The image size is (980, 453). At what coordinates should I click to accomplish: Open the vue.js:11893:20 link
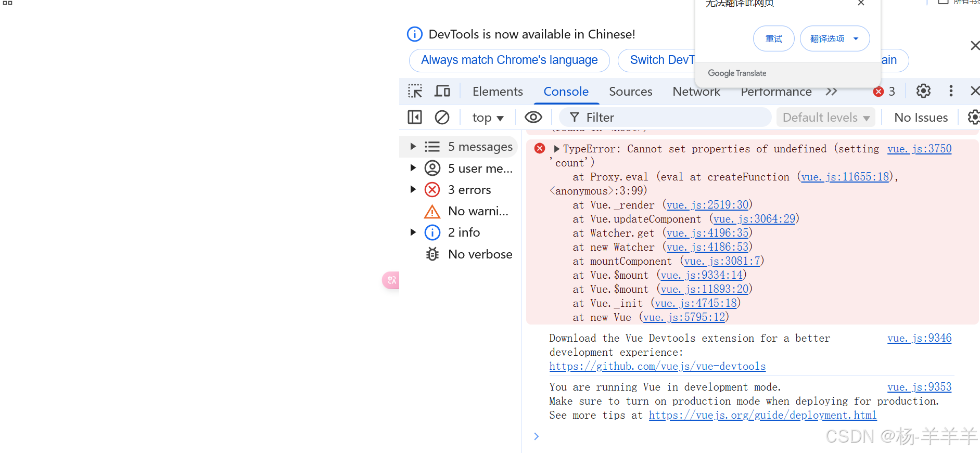pyautogui.click(x=705, y=289)
